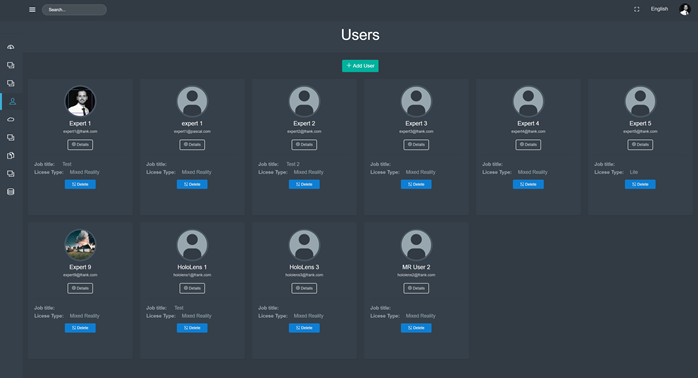Click the Add User button
Viewport: 698px width, 378px height.
pyautogui.click(x=360, y=66)
